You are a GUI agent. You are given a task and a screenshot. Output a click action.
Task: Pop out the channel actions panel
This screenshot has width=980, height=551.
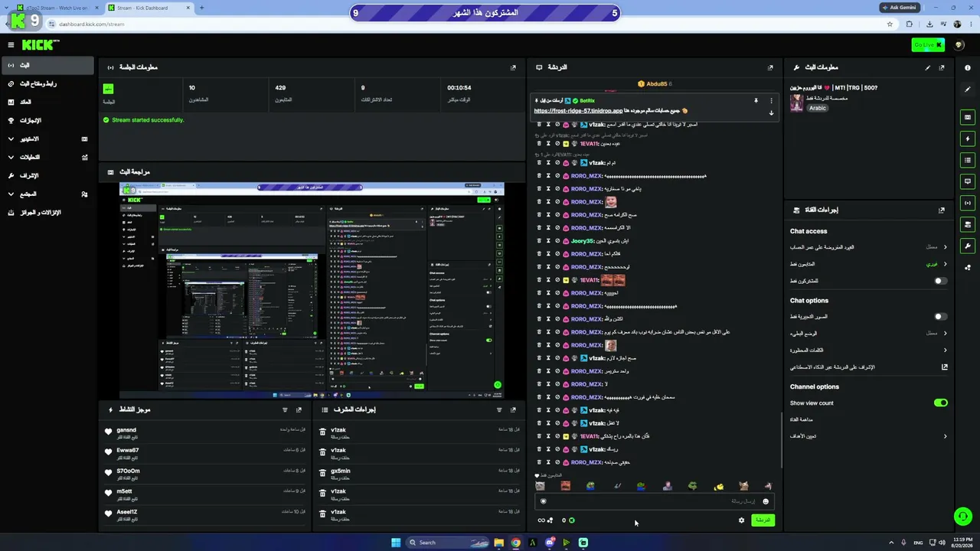click(x=942, y=210)
